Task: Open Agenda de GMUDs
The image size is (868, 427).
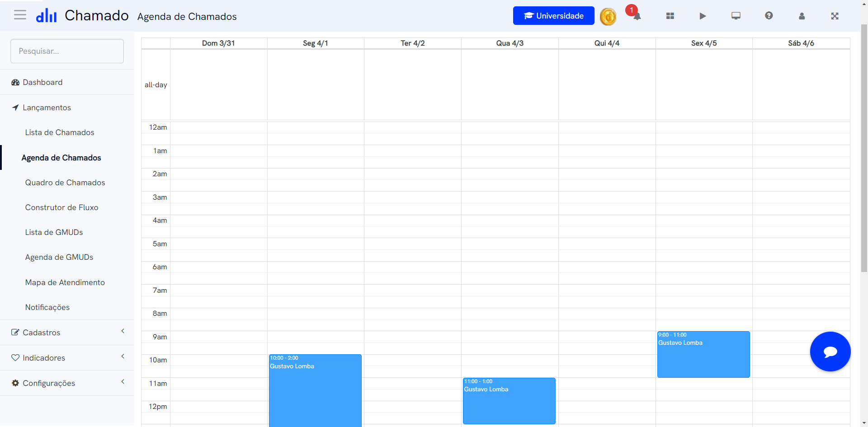Action: 59,257
